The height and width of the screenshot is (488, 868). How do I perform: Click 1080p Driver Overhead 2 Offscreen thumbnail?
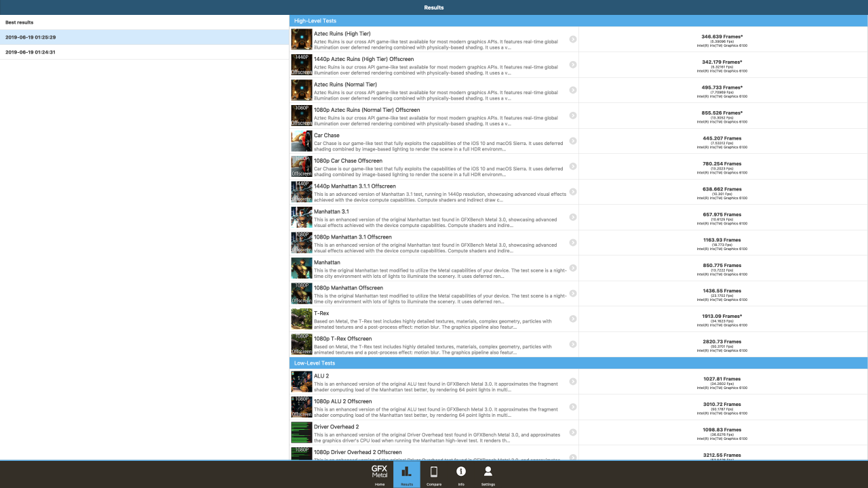coord(302,453)
